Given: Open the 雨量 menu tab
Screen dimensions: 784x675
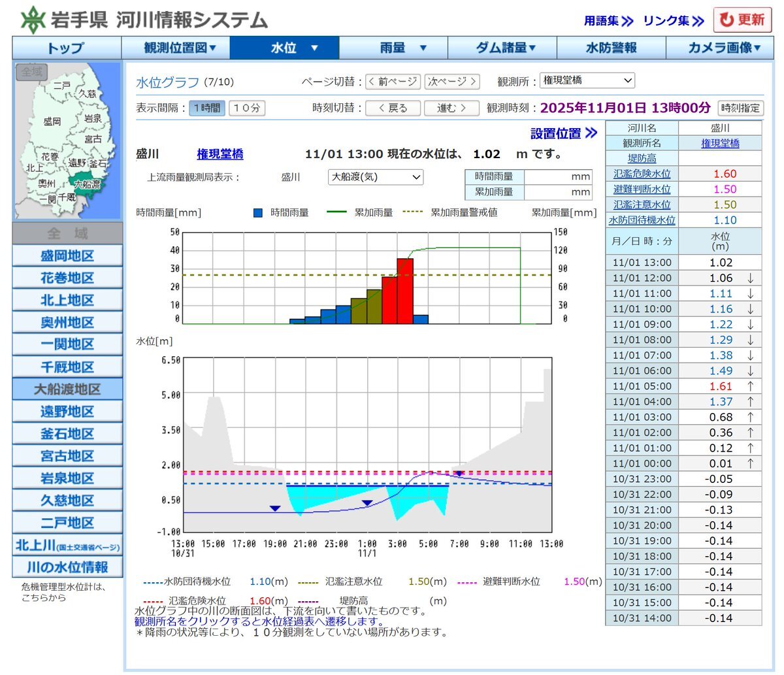Looking at the screenshot, I should (393, 48).
